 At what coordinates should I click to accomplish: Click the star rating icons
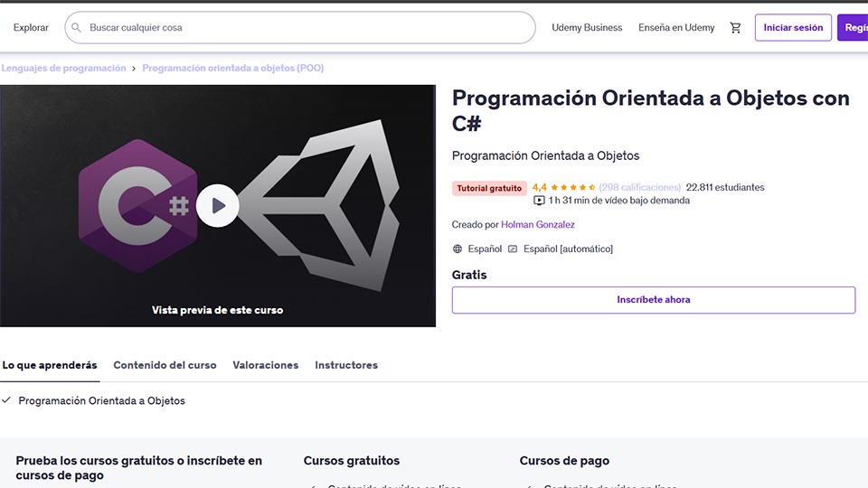(x=573, y=188)
